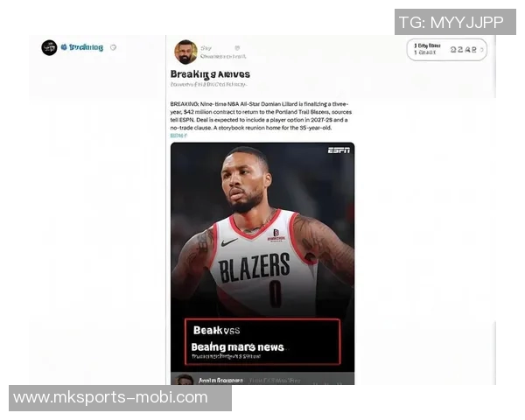Click the commenter name under the photo
The height and width of the screenshot is (420, 525).
220,381
